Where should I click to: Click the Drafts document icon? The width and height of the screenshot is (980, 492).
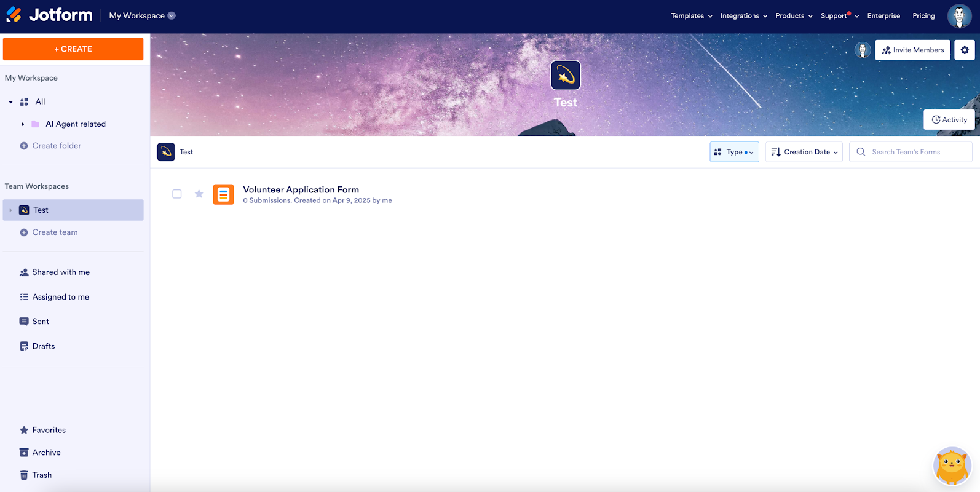click(x=24, y=346)
